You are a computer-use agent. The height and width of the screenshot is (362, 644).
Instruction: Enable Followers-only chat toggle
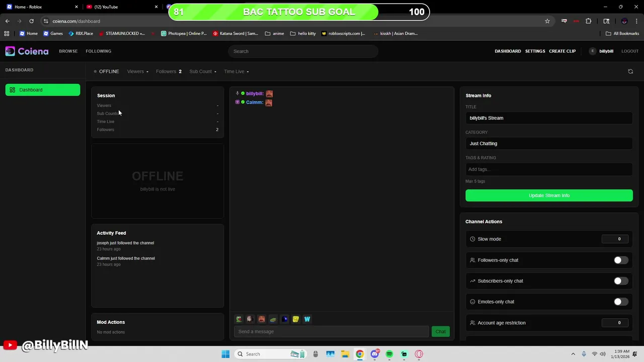621,260
